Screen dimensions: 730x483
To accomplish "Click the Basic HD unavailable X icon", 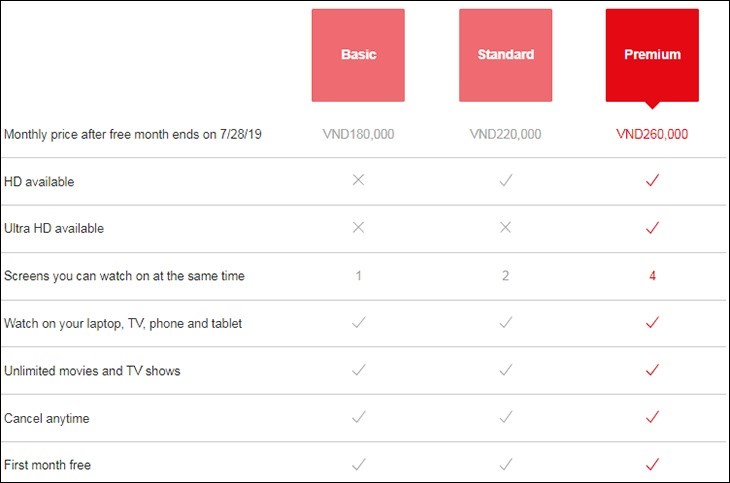I will (358, 181).
